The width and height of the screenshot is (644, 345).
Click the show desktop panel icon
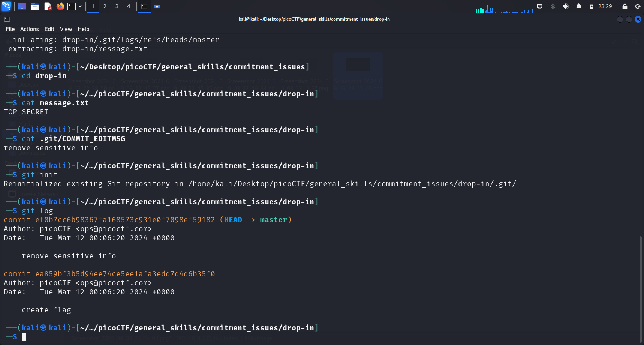[x=22, y=6]
